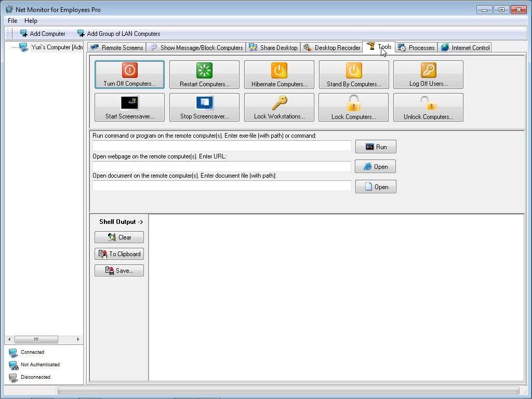This screenshot has width=532, height=399.
Task: Click Open button for webpage URL
Action: pyautogui.click(x=375, y=167)
